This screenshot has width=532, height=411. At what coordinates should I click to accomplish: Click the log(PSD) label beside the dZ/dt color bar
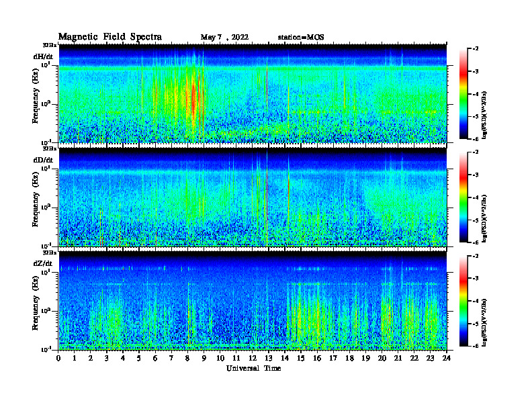click(x=484, y=322)
